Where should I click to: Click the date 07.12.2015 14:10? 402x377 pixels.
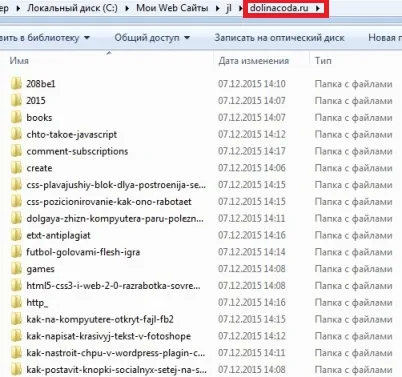252,84
